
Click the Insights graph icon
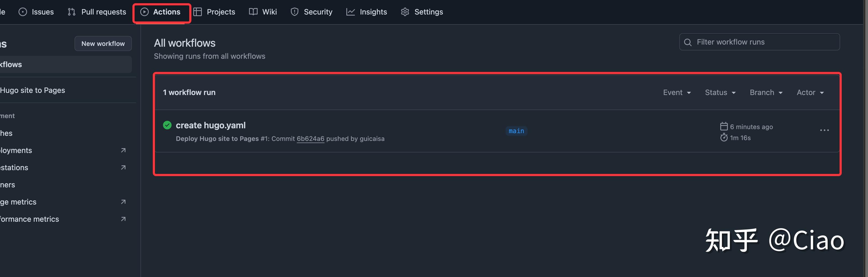350,12
